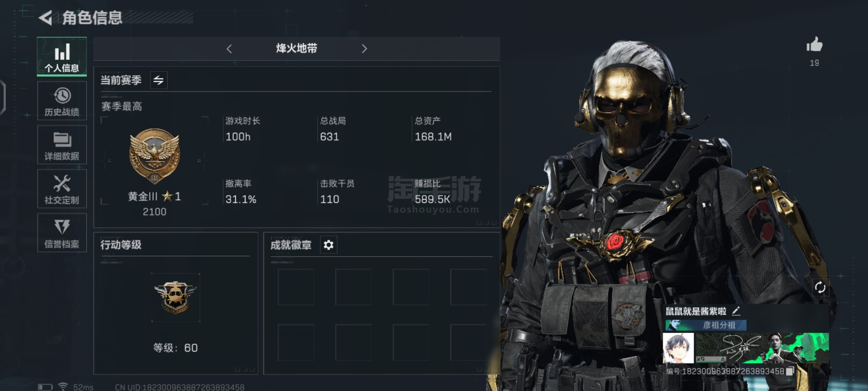
Task: Open the 历史战绩 history tab
Action: (62, 101)
